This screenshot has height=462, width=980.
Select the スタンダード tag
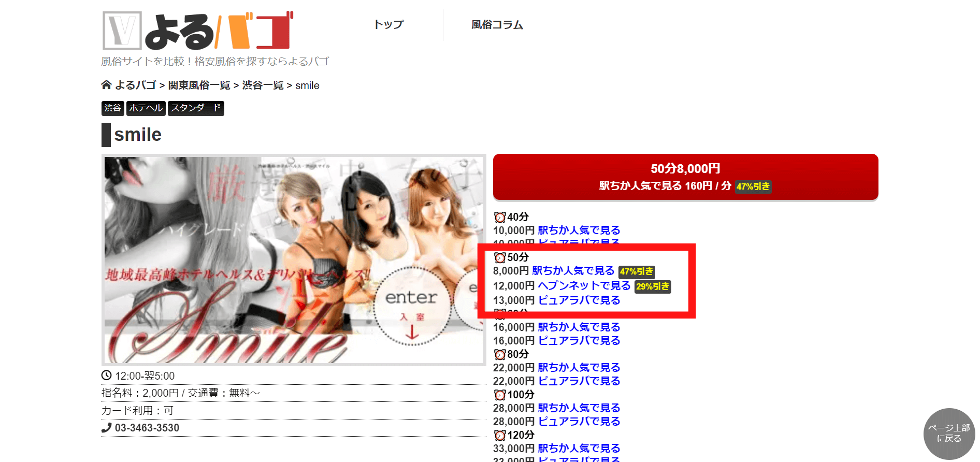(196, 108)
